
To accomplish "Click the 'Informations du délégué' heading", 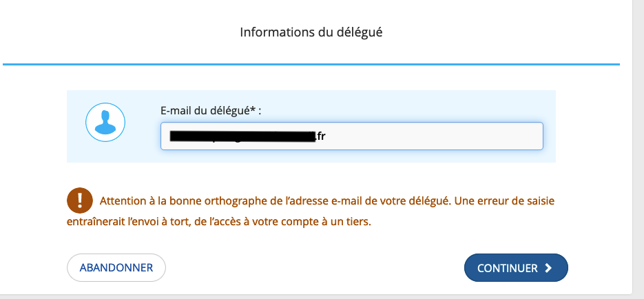I will [311, 32].
